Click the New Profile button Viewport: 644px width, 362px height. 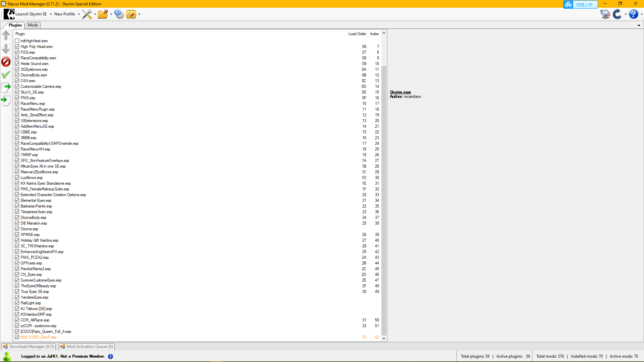[x=65, y=14]
